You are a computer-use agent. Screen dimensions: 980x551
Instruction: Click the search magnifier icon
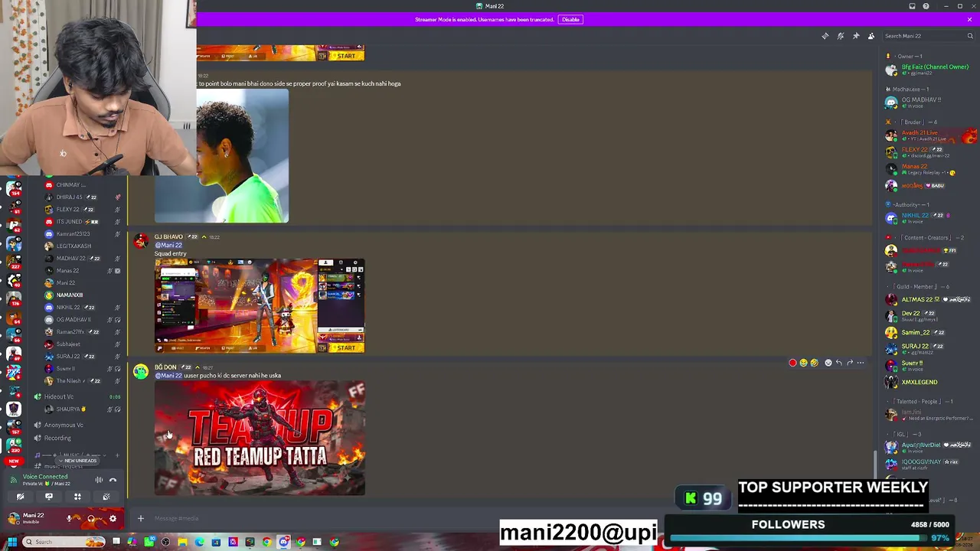point(970,36)
